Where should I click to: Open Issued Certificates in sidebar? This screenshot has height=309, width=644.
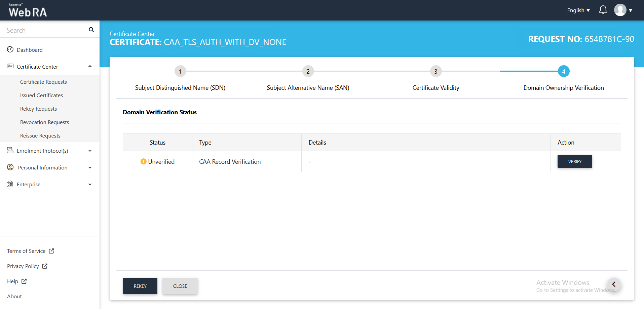tap(41, 95)
